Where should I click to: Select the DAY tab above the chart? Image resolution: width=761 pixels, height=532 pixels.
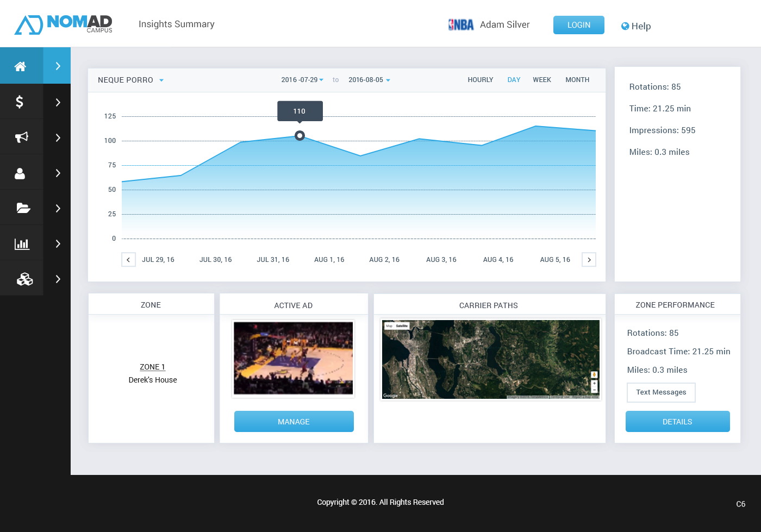click(x=514, y=80)
